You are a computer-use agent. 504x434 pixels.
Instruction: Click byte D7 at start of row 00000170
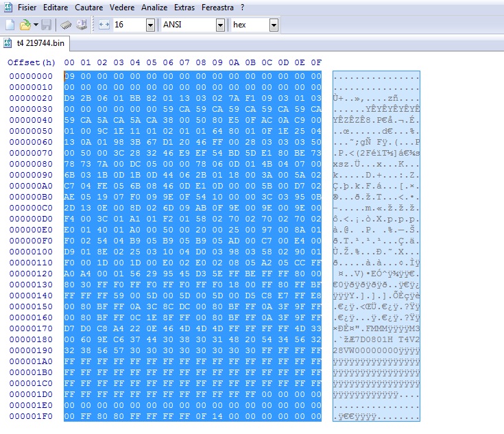pos(69,328)
